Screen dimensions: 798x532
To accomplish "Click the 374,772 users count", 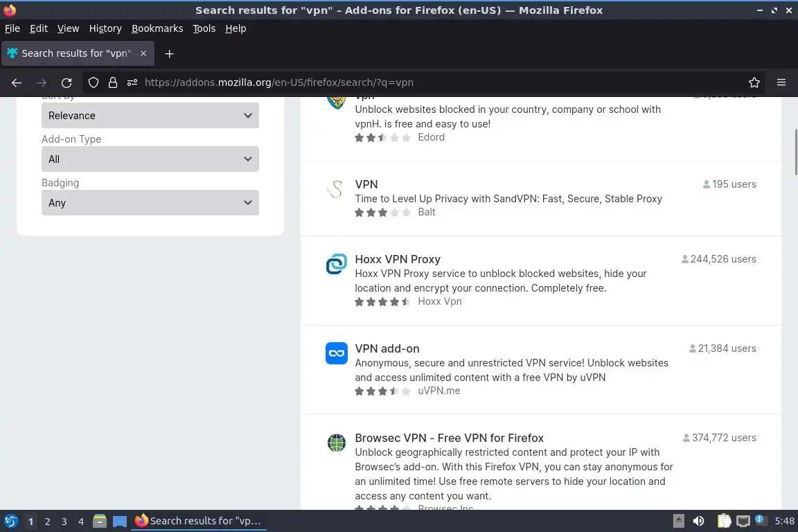I will tap(719, 438).
